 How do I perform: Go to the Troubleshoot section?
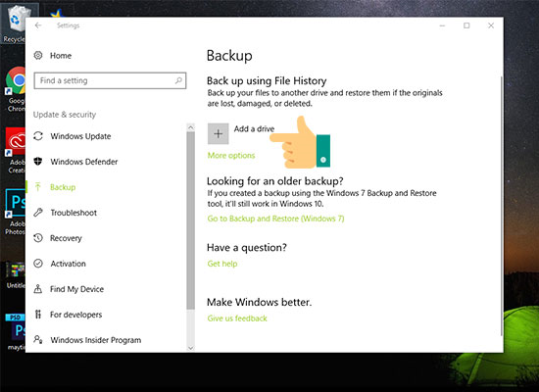[73, 213]
